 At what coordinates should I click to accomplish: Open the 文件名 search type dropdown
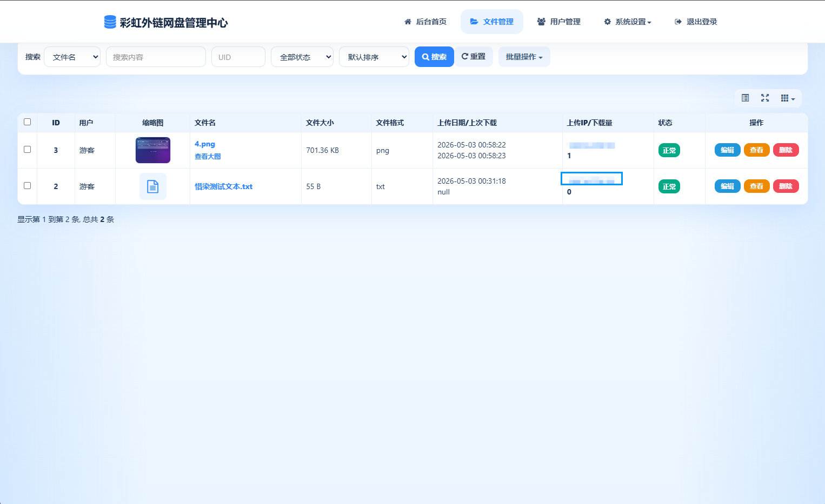point(72,57)
